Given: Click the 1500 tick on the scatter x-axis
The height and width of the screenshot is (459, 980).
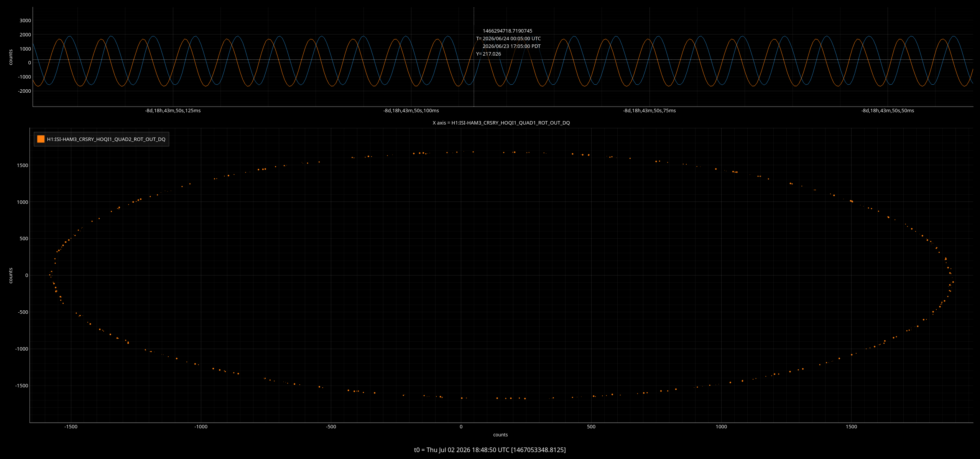Looking at the screenshot, I should click(851, 427).
